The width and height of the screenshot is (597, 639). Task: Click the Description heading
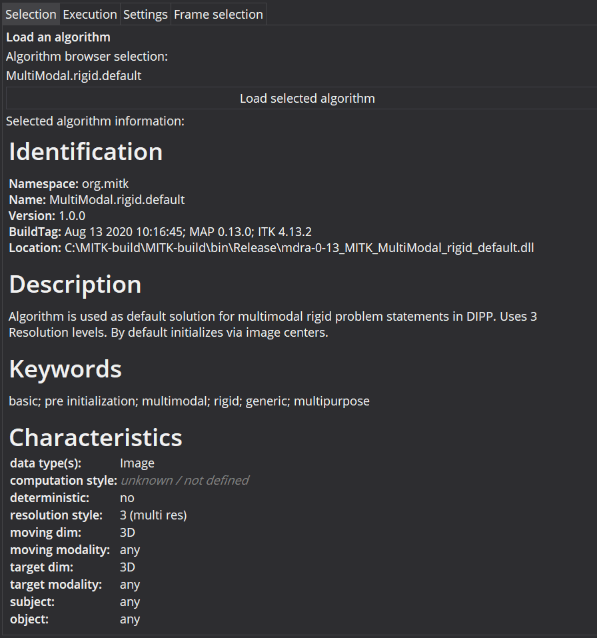pos(75,284)
